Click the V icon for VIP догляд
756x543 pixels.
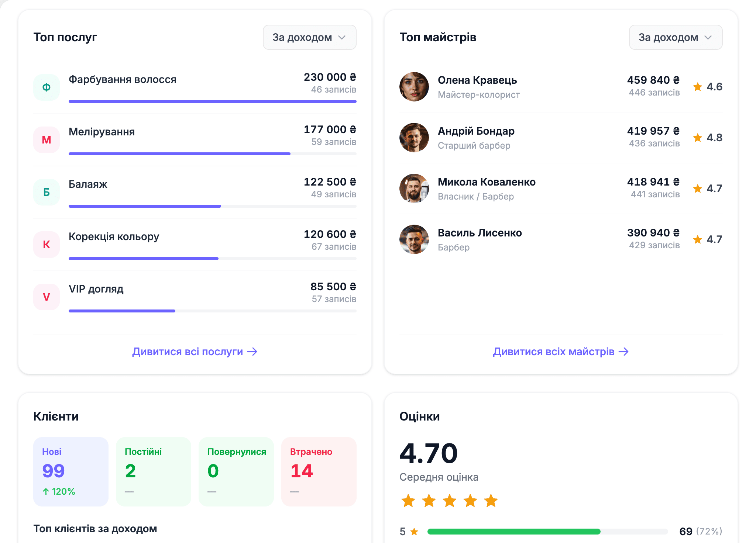click(47, 297)
